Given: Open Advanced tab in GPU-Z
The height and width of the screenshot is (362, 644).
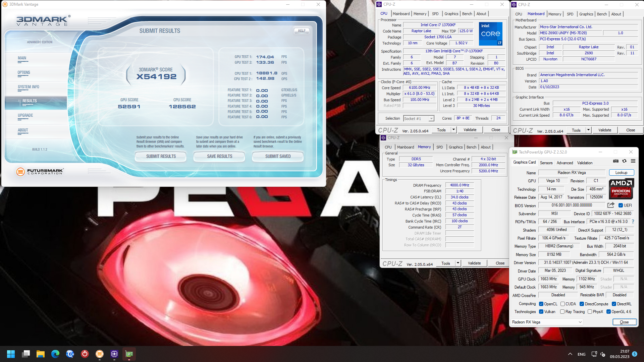Looking at the screenshot, I should pyautogui.click(x=565, y=163).
